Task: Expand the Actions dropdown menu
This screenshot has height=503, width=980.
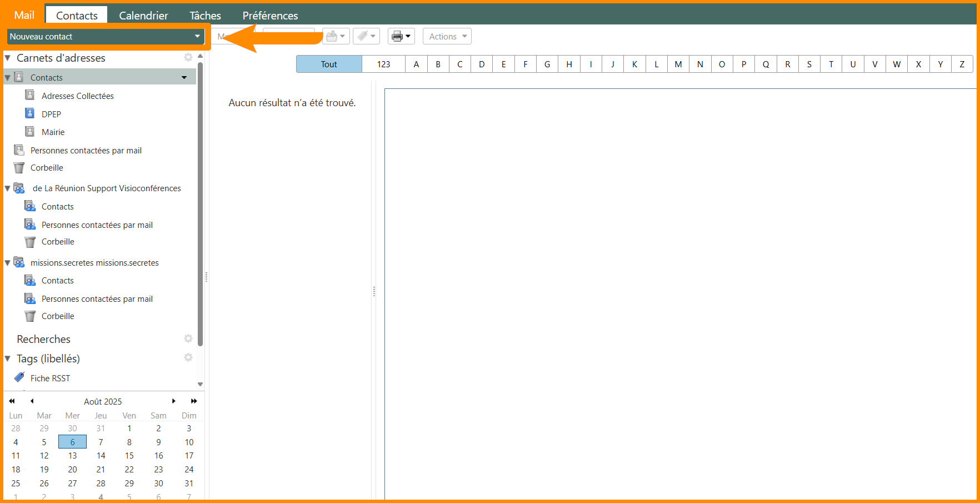Action: click(447, 37)
